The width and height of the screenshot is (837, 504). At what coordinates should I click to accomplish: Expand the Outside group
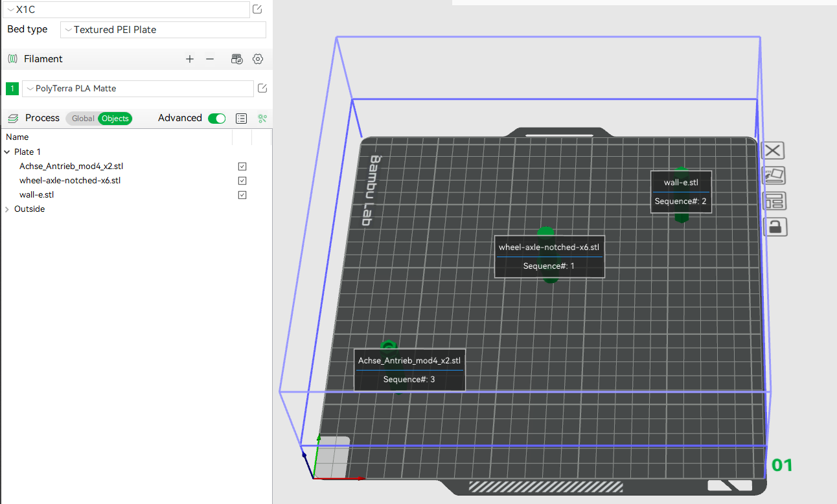point(6,209)
